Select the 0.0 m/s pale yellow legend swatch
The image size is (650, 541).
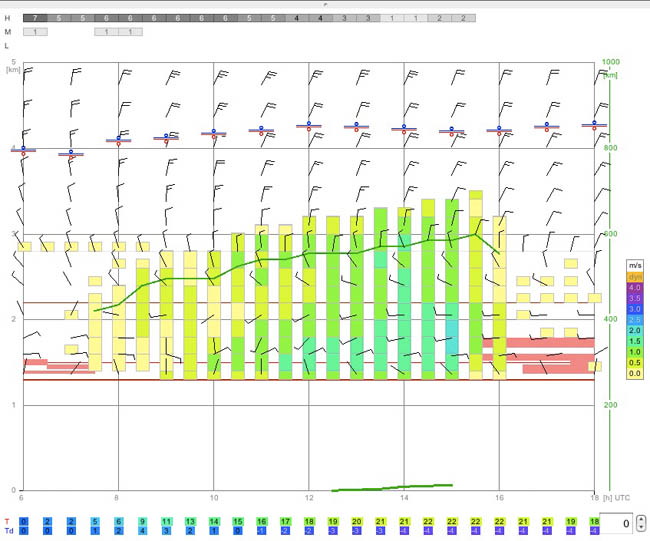(634, 374)
